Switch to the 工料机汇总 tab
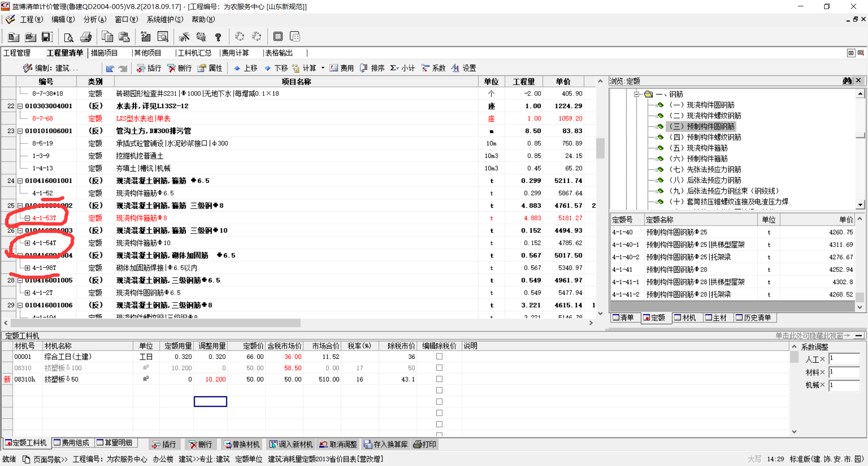This screenshot has width=868, height=466. point(194,53)
